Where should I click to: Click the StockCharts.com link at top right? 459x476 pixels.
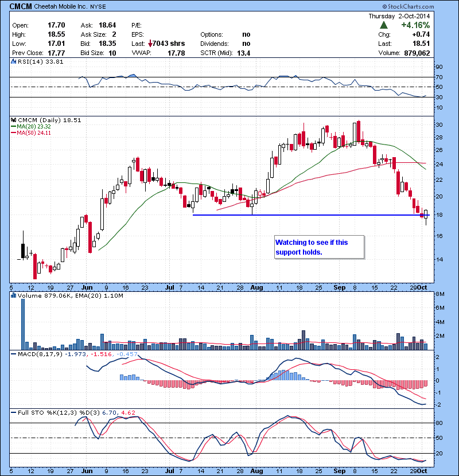click(408, 6)
